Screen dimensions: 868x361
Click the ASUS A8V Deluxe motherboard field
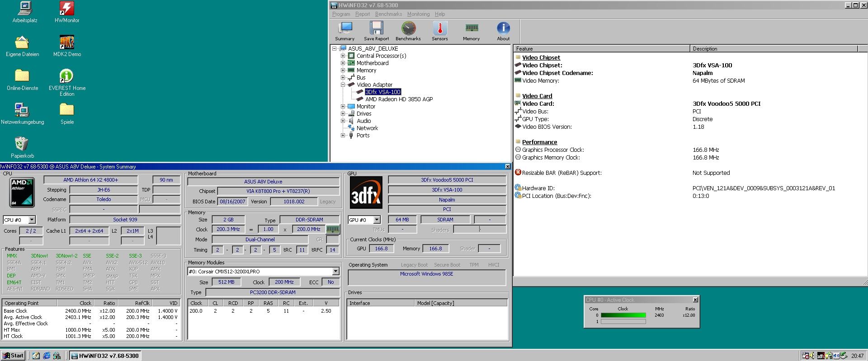[x=263, y=182]
